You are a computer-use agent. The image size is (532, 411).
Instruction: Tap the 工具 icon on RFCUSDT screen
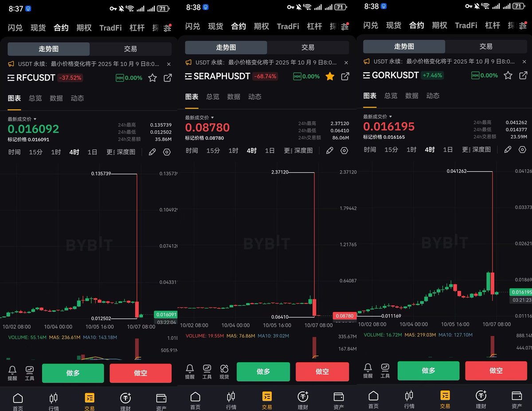pos(30,373)
